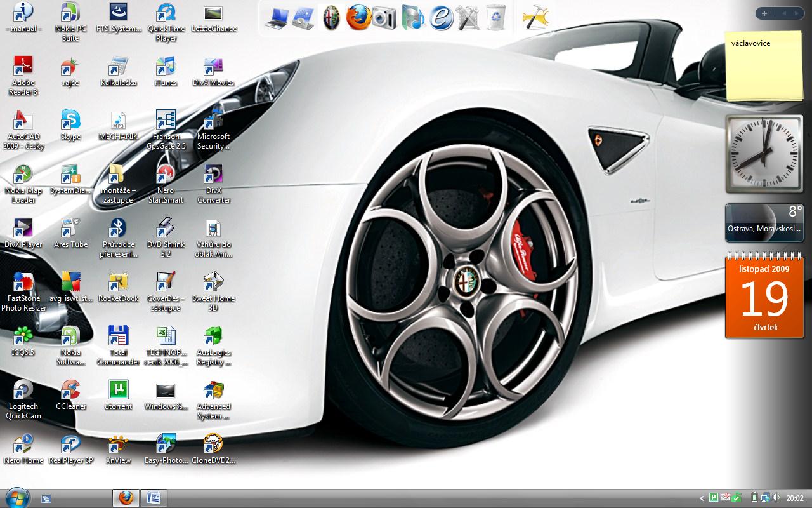The height and width of the screenshot is (508, 812).
Task: Open the Skype desktop shortcut
Action: point(70,120)
